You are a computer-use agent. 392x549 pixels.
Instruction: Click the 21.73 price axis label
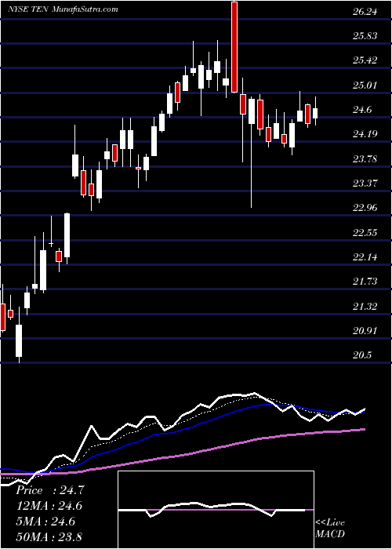click(365, 282)
